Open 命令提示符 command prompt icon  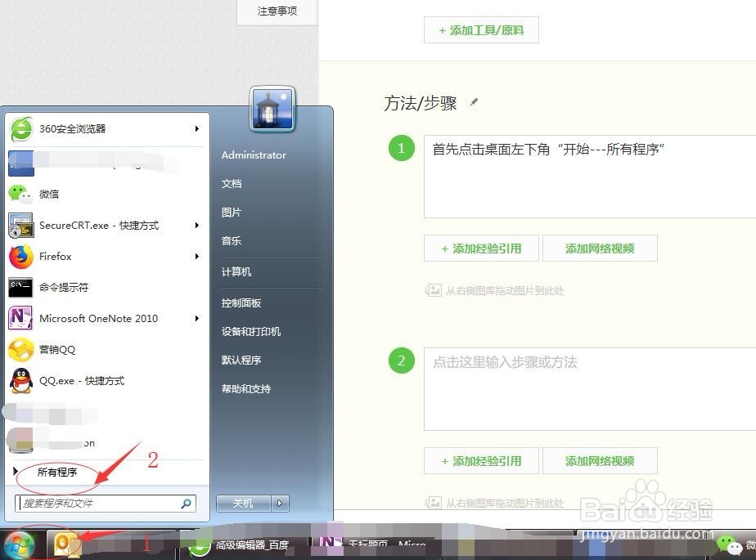[x=20, y=288]
